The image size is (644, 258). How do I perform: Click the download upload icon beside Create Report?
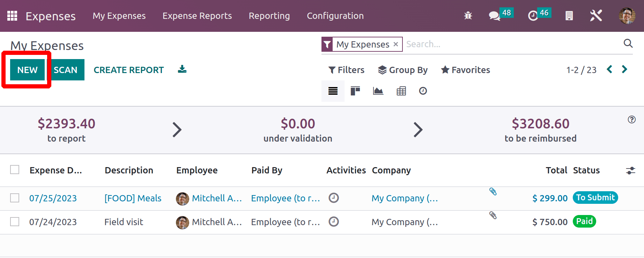coord(182,69)
